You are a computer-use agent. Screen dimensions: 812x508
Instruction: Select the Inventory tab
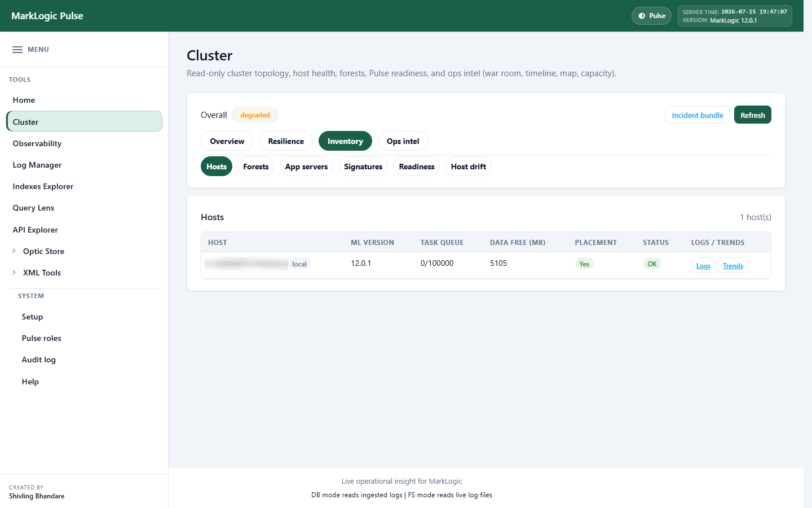point(345,141)
